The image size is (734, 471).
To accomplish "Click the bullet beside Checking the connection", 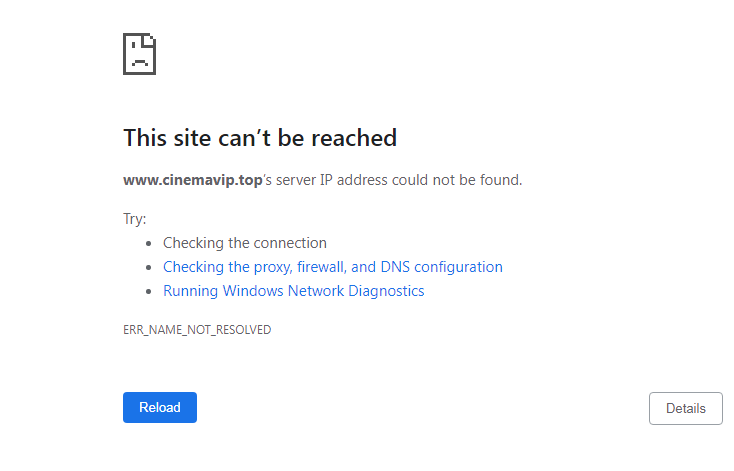I will (x=149, y=243).
